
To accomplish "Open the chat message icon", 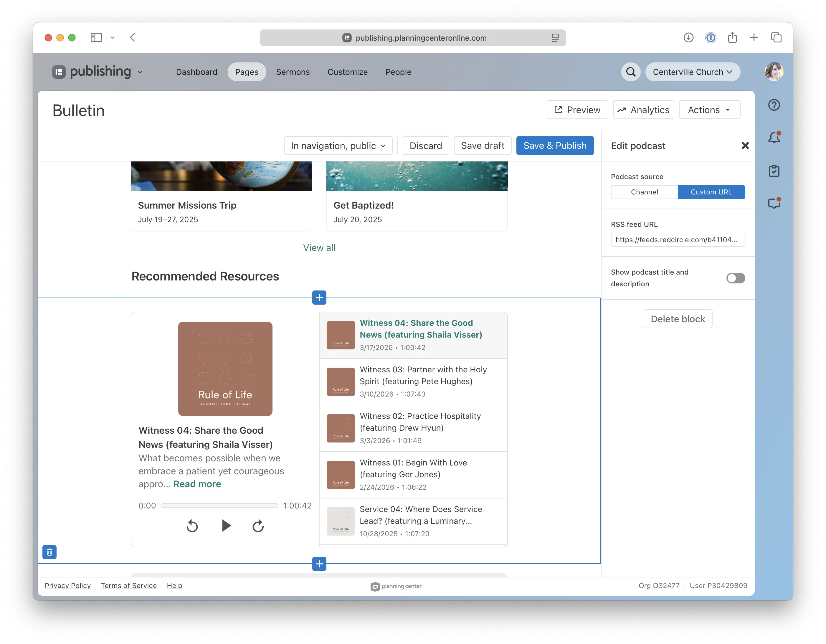I will [x=774, y=204].
